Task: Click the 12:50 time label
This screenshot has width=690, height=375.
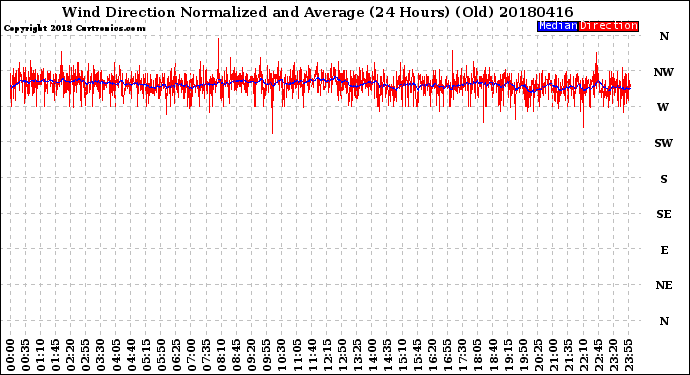Action: [342, 355]
